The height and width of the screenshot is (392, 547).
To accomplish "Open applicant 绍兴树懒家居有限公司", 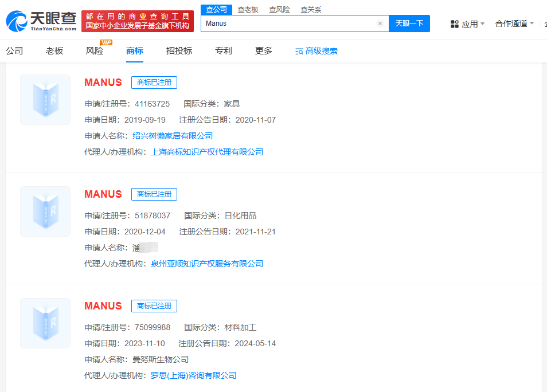I will (x=173, y=136).
